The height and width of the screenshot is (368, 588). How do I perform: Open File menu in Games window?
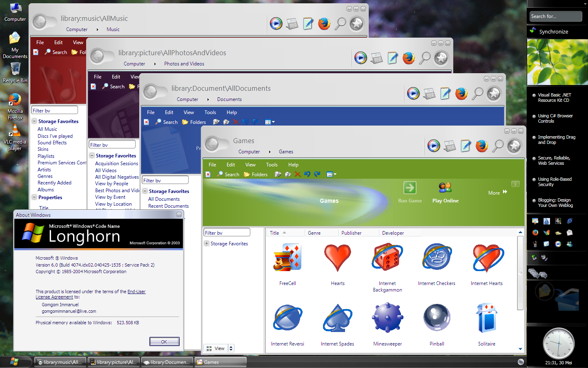[212, 165]
